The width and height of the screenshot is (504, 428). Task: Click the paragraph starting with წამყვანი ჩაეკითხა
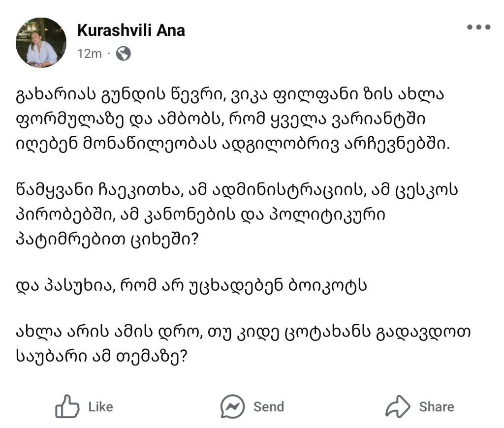tap(237, 215)
